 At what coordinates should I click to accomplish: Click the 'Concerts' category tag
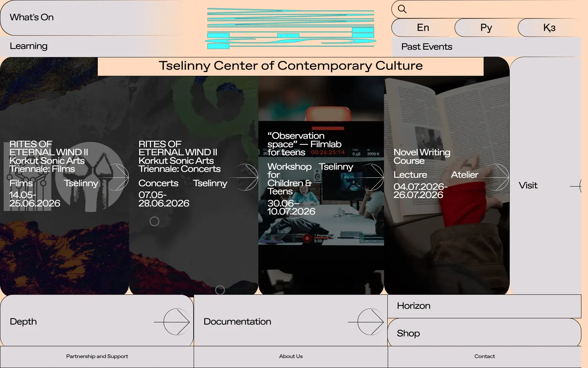coord(158,183)
